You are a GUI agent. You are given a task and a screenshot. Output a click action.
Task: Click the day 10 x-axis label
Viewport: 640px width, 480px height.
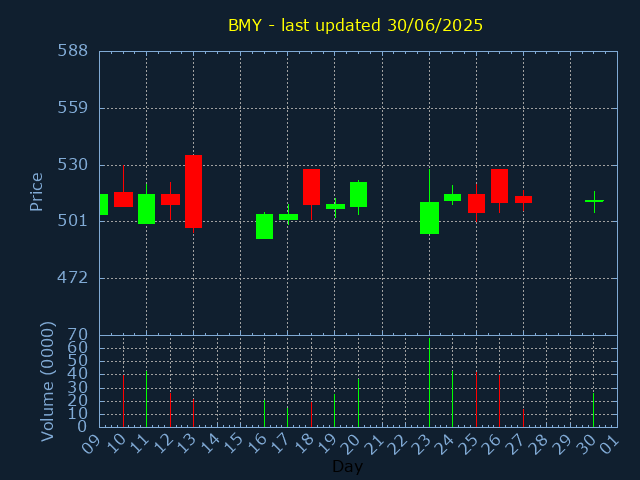tap(115, 443)
